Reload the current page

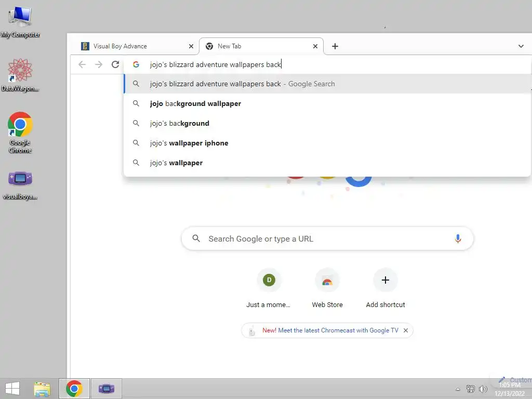[115, 64]
